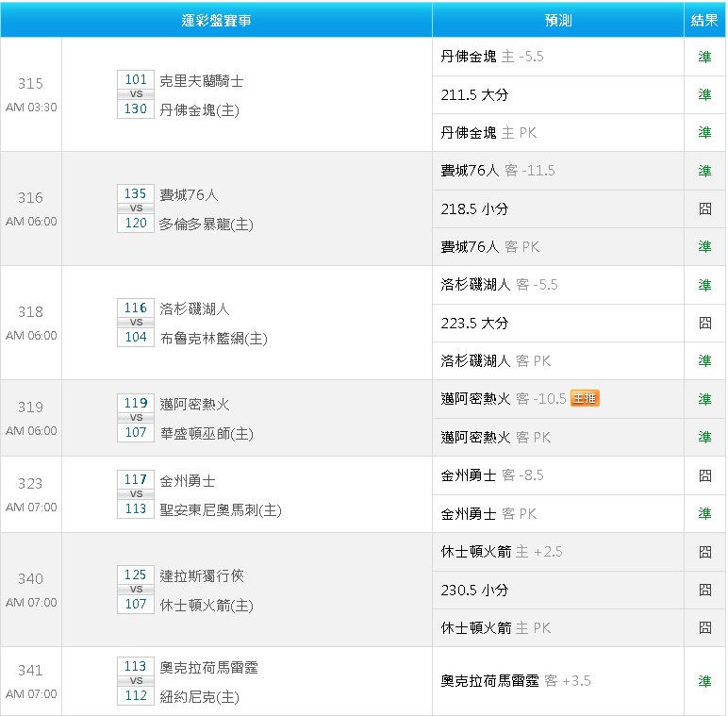Click game number 319
Image resolution: width=728 pixels, height=716 pixels.
click(x=30, y=408)
